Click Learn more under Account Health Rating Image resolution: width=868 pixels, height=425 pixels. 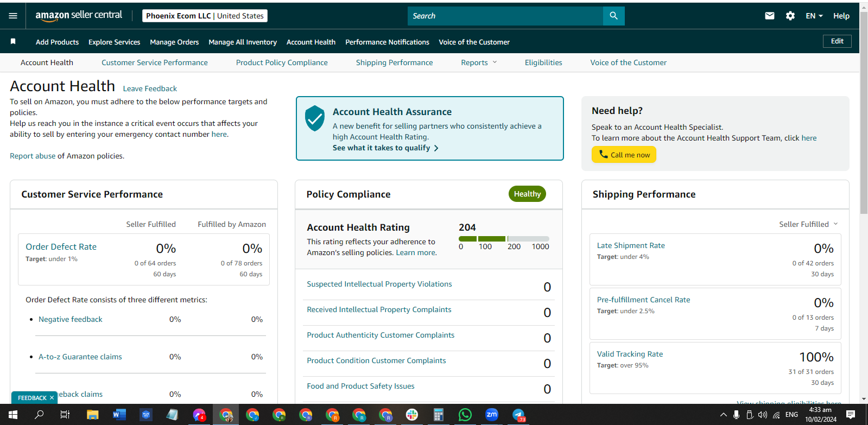pos(415,252)
